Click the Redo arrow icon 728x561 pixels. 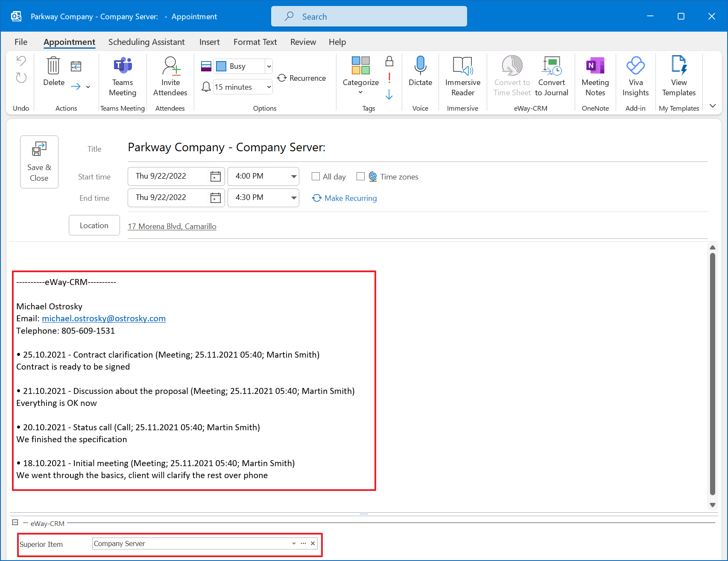[x=21, y=77]
